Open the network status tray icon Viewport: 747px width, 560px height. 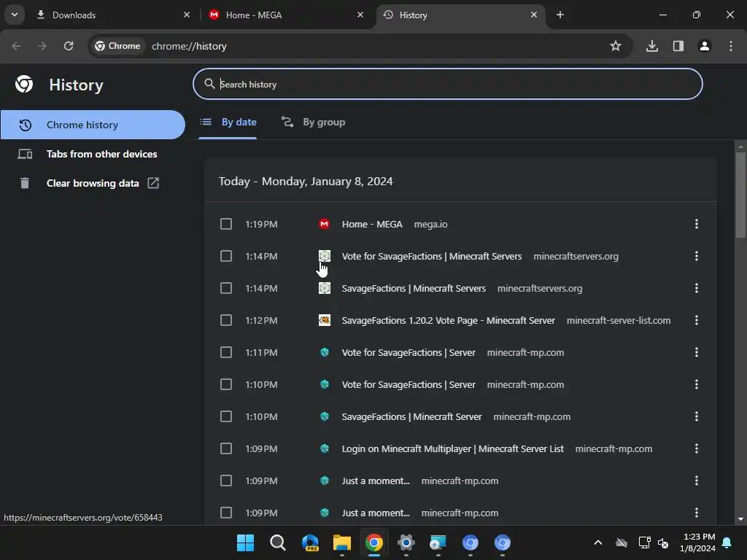[645, 542]
